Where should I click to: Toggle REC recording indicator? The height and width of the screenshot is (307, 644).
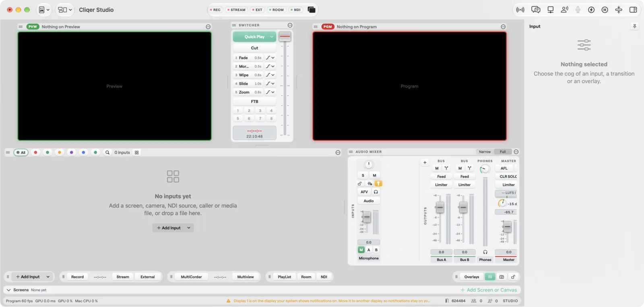(x=215, y=10)
